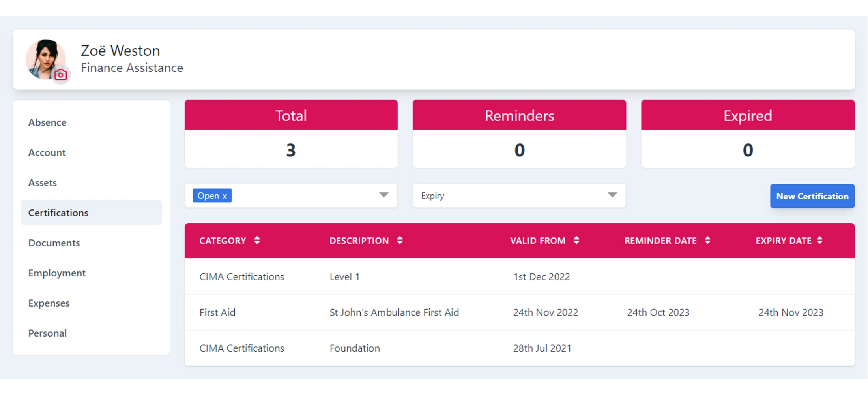The height and width of the screenshot is (395, 868).
Task: Open Documents in the sidebar
Action: 54,243
